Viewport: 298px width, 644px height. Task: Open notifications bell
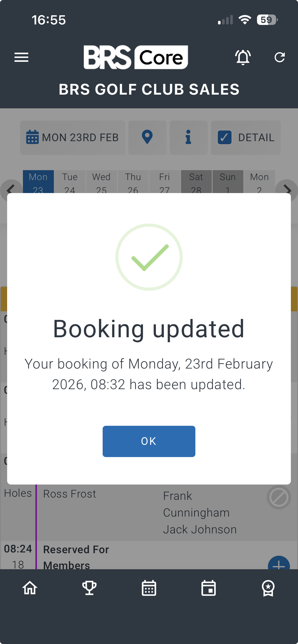243,57
